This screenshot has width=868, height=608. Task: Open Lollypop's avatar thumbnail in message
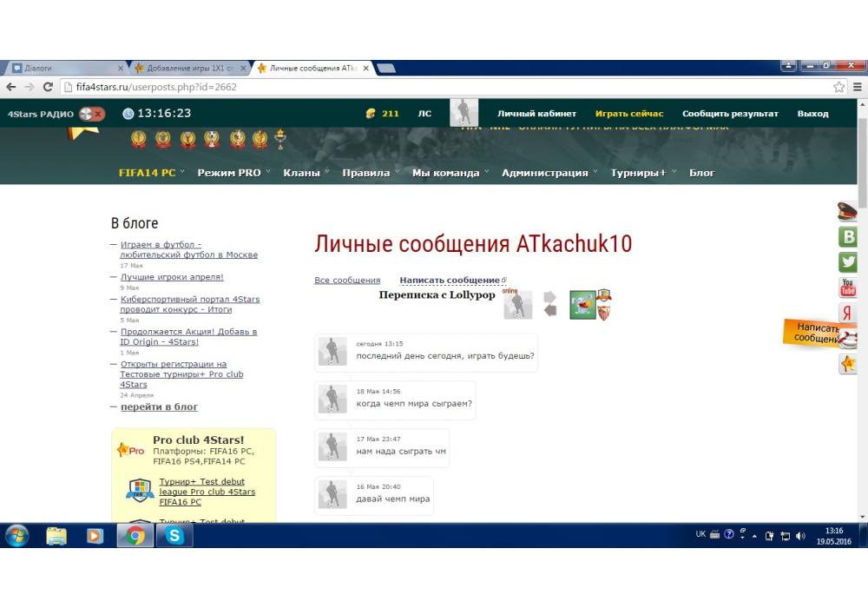point(332,352)
